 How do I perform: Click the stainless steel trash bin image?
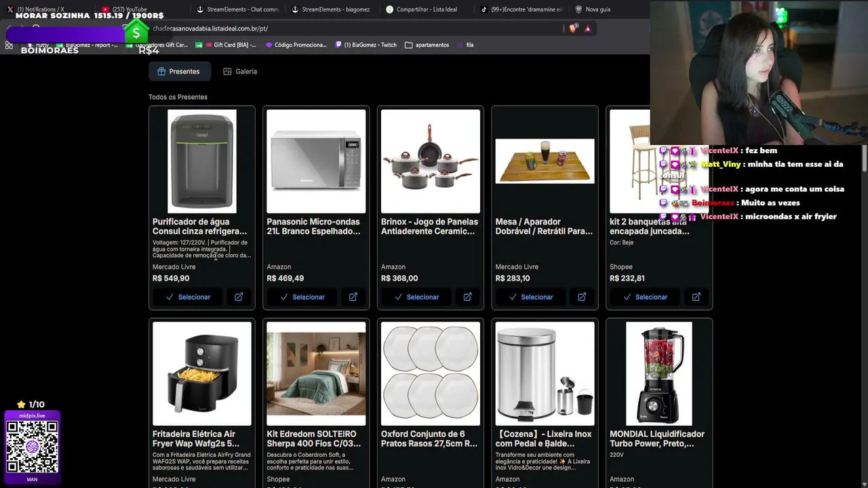pyautogui.click(x=545, y=373)
